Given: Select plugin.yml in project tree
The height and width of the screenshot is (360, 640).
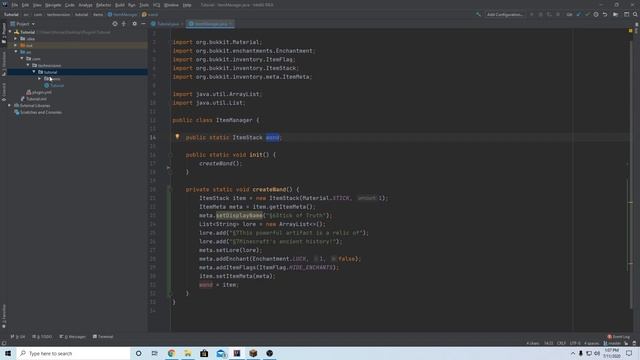Looking at the screenshot, I should click(39, 92).
